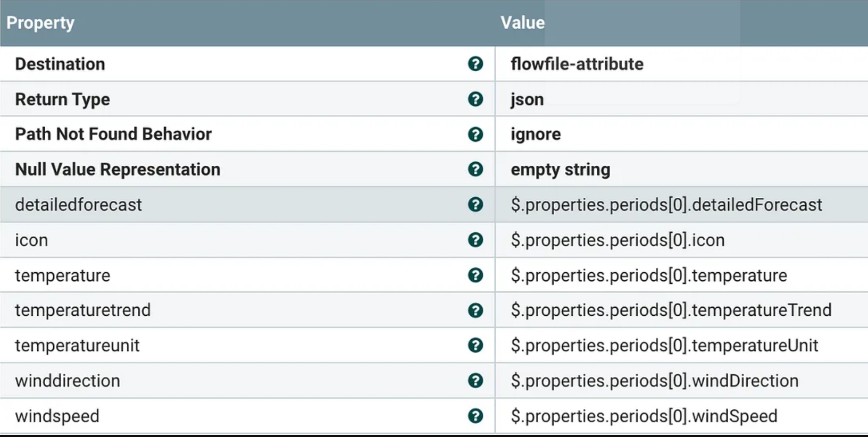Edit the temperatureUnit JSONPath value

[x=664, y=346]
